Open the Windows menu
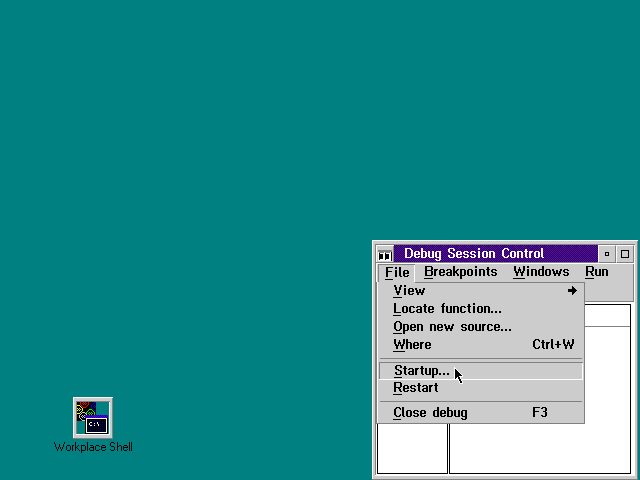 541,272
